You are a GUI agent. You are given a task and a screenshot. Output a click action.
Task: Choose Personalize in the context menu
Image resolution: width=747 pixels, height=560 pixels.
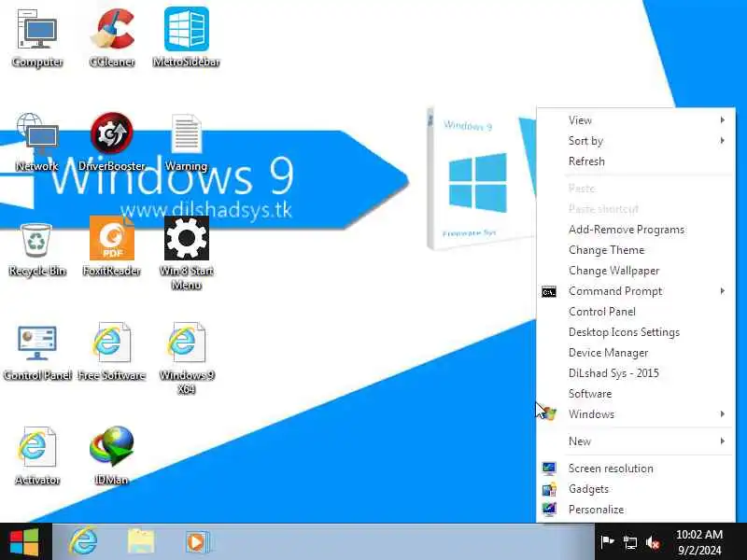636,509
